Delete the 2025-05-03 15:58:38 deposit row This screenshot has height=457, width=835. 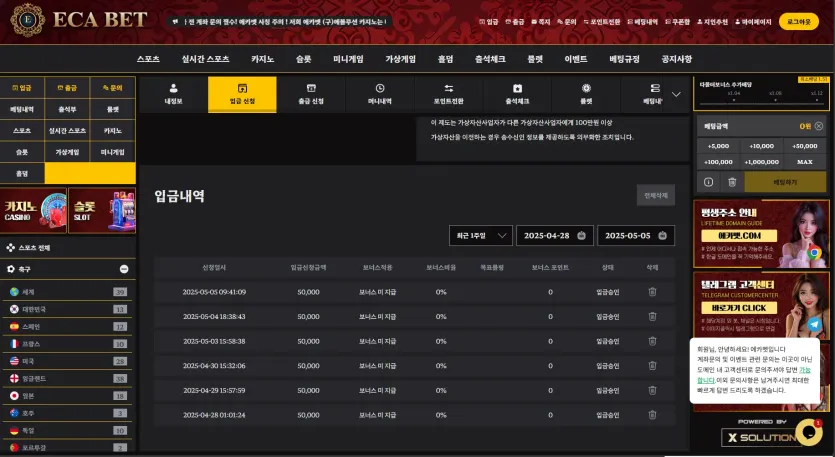click(652, 341)
